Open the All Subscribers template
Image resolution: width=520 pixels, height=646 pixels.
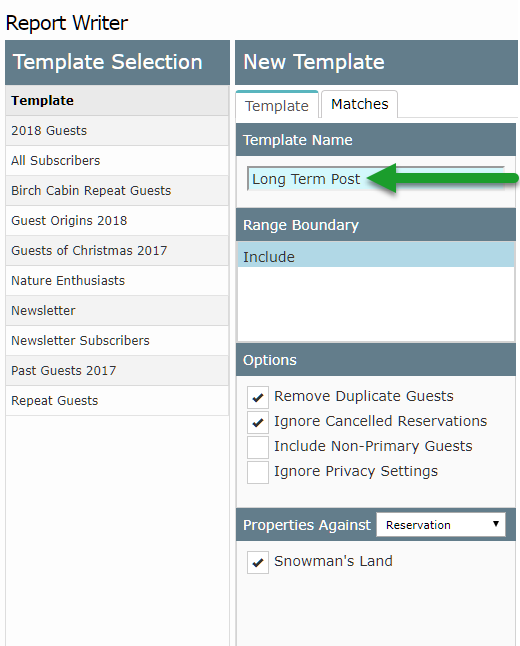(117, 161)
